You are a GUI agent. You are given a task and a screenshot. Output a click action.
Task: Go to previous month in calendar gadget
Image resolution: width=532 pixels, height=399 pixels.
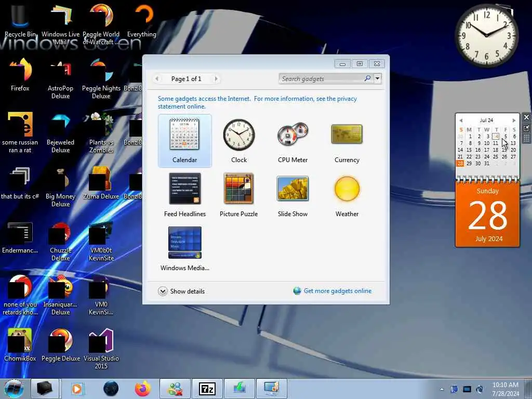click(x=461, y=121)
